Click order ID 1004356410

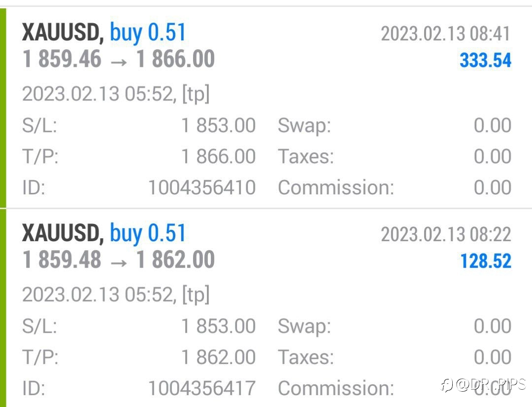click(x=202, y=188)
